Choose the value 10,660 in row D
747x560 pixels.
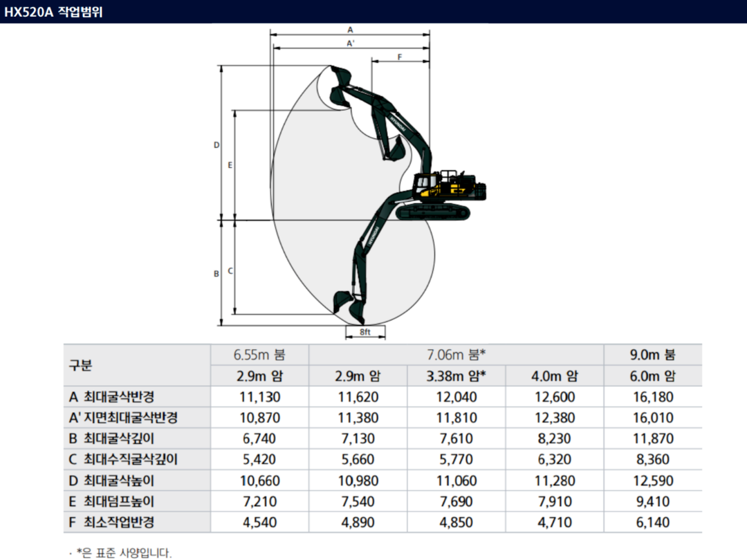pyautogui.click(x=259, y=480)
